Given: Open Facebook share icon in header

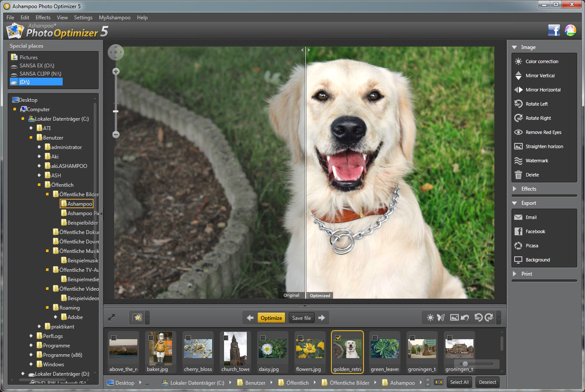Looking at the screenshot, I should click(x=554, y=30).
